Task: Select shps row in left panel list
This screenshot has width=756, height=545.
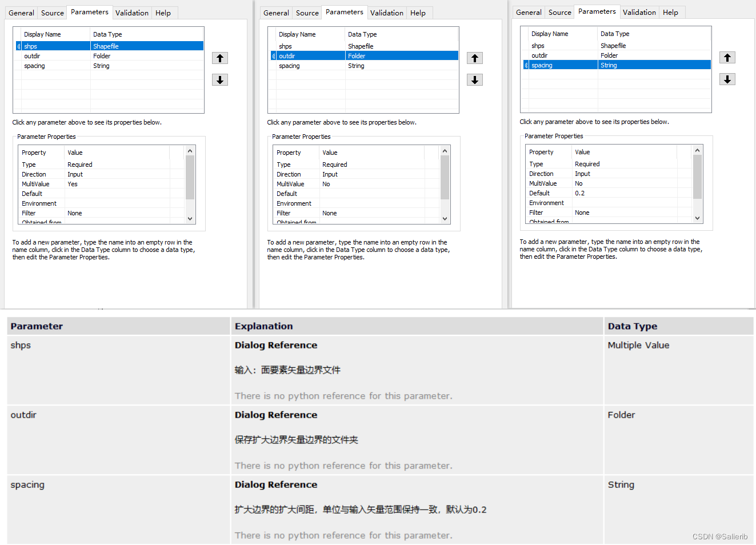Action: pyautogui.click(x=110, y=46)
